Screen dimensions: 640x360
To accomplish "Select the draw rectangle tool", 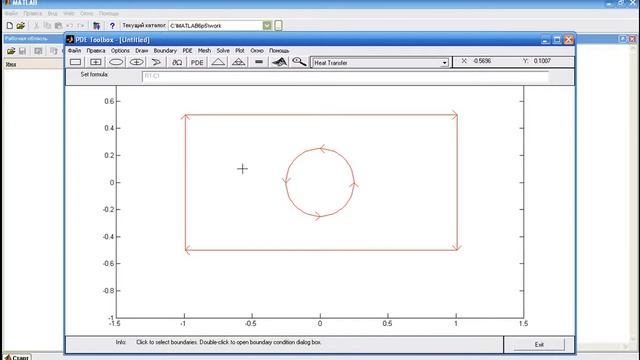I will point(76,62).
